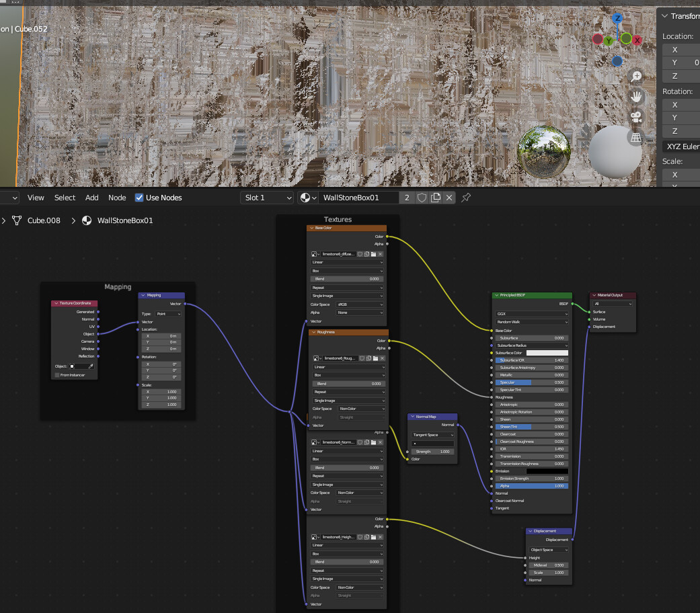Open Tangent Space dropdown in Normal Map node
The image size is (700, 613).
[x=432, y=435]
